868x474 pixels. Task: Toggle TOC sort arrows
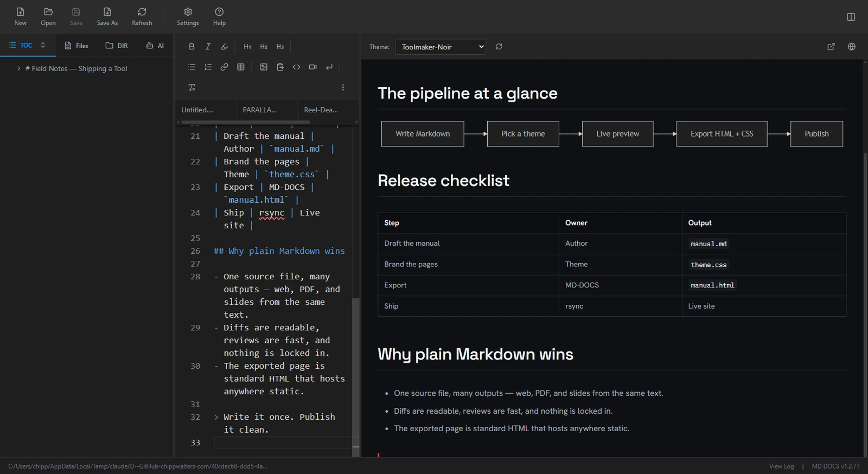click(x=43, y=45)
